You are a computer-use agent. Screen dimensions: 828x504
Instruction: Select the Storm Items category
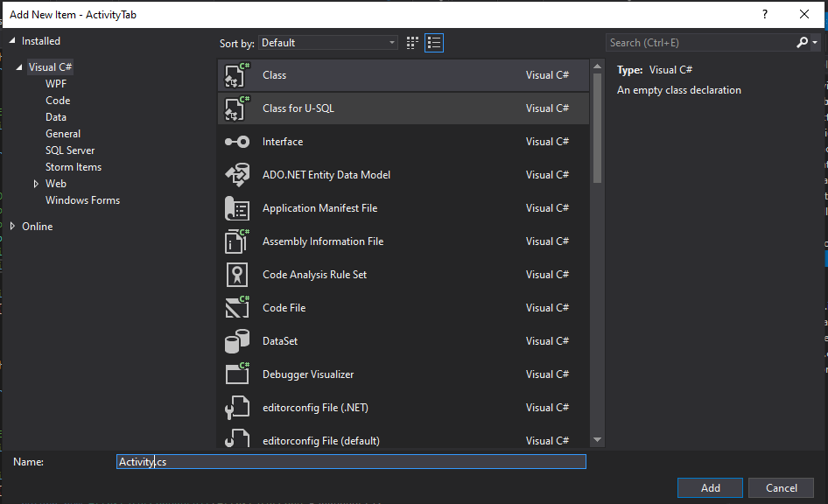tap(74, 167)
